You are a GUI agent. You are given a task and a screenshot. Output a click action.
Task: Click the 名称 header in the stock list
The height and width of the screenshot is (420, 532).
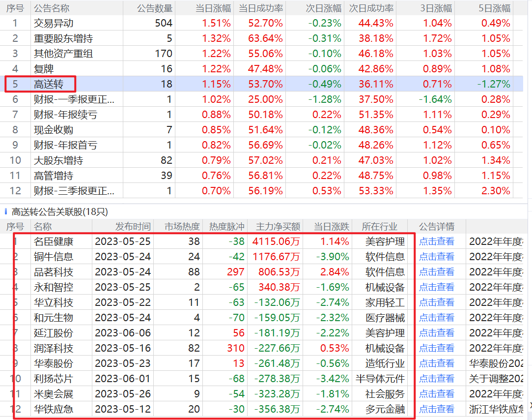click(x=43, y=226)
